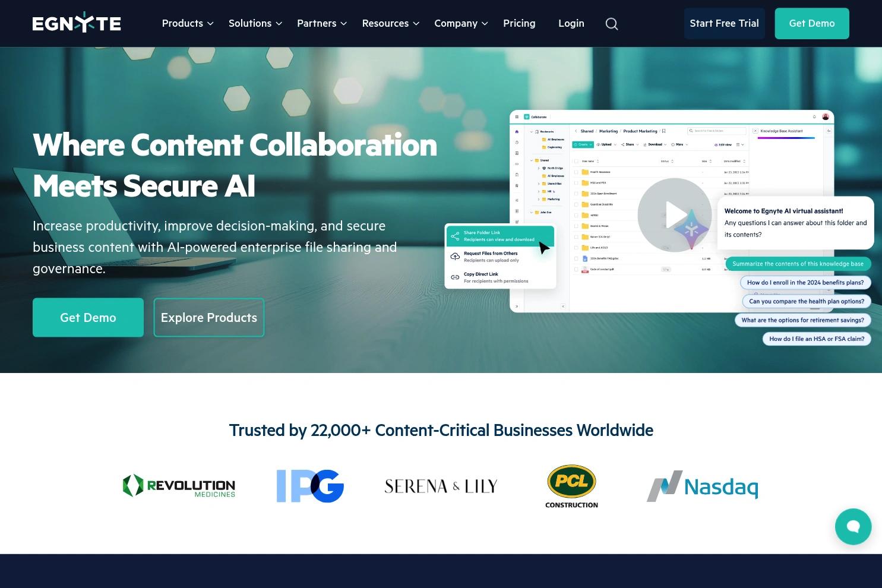
Task: Open the Partners dropdown
Action: pos(322,23)
